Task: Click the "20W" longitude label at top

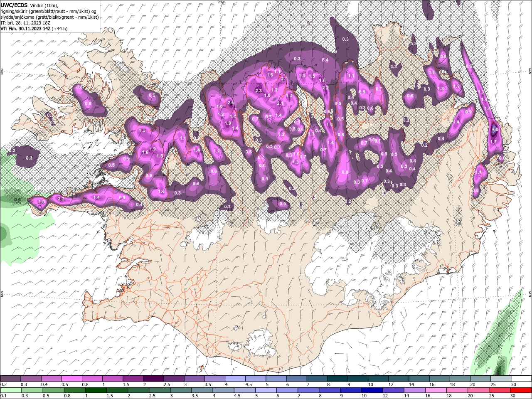Action: [x=221, y=2]
